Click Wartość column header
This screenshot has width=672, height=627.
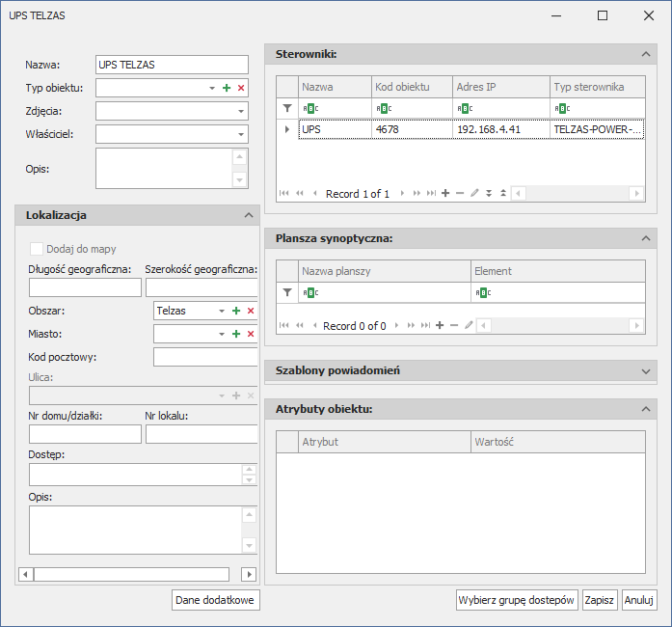pos(558,442)
